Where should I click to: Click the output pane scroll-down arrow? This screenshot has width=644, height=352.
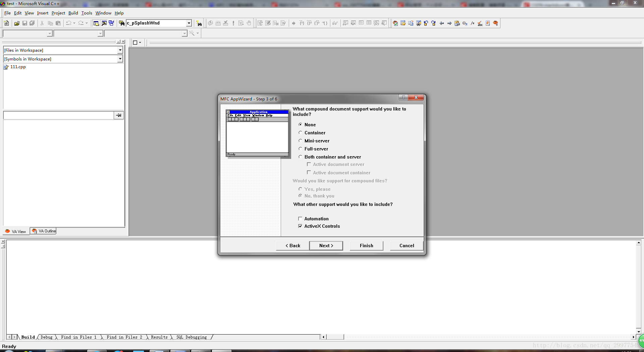(639, 332)
